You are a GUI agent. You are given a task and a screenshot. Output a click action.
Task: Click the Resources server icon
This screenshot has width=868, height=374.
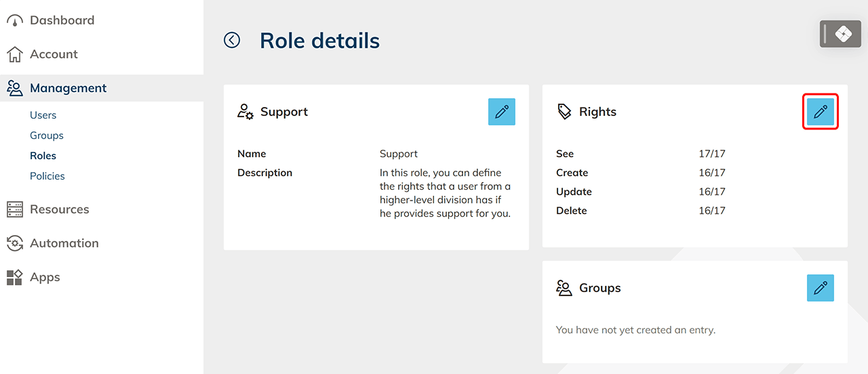(15, 209)
